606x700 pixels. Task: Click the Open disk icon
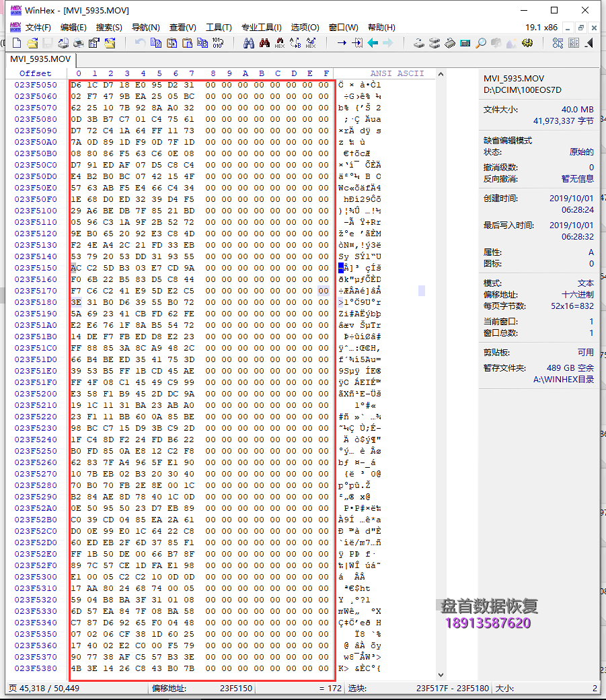[x=418, y=43]
